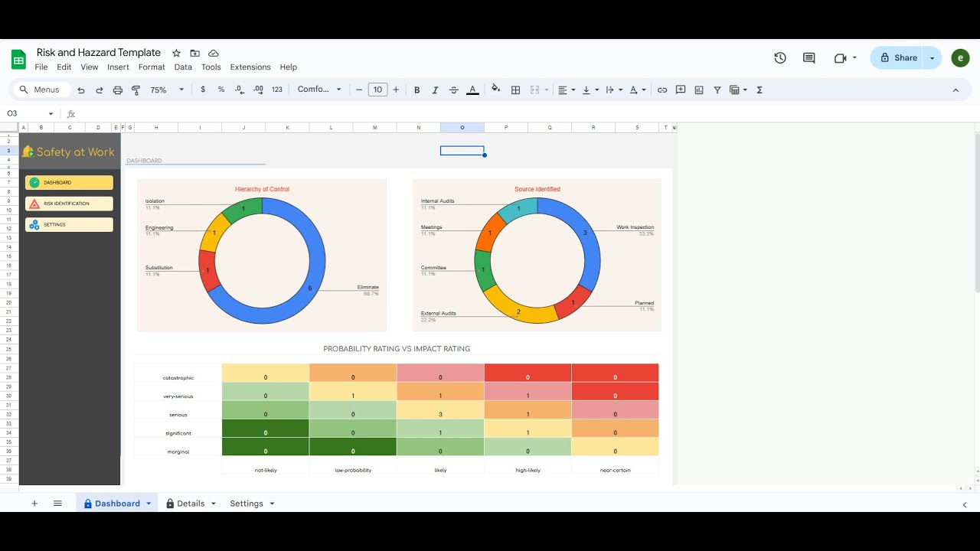
Task: Collapse the side panel arrow at bottom right
Action: 965,504
